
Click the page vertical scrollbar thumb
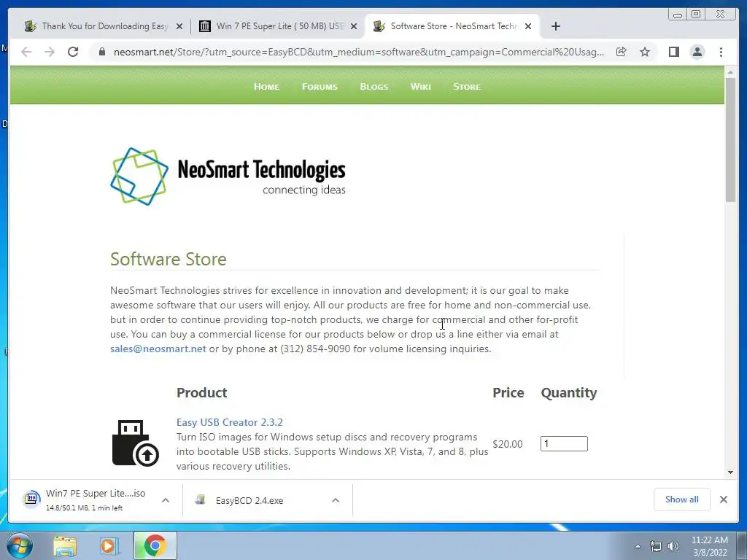731,139
